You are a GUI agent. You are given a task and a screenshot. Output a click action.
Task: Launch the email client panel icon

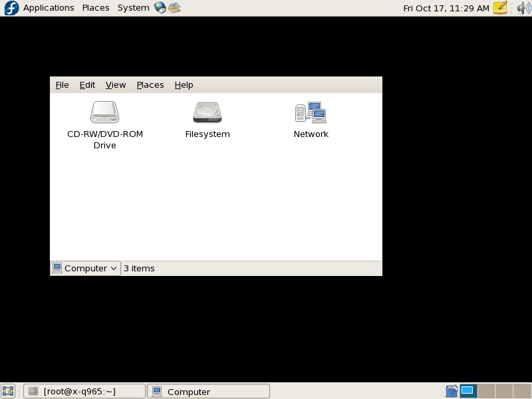tap(174, 8)
